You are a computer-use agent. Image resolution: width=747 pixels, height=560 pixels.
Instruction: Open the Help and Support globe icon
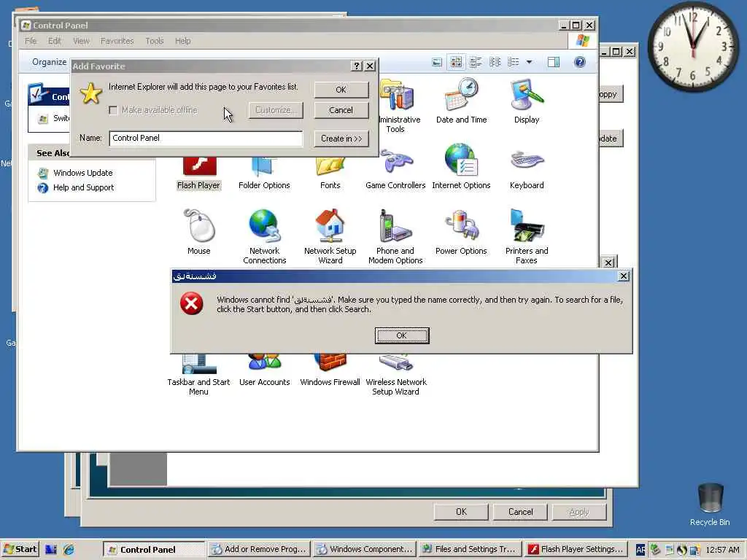(x=43, y=187)
